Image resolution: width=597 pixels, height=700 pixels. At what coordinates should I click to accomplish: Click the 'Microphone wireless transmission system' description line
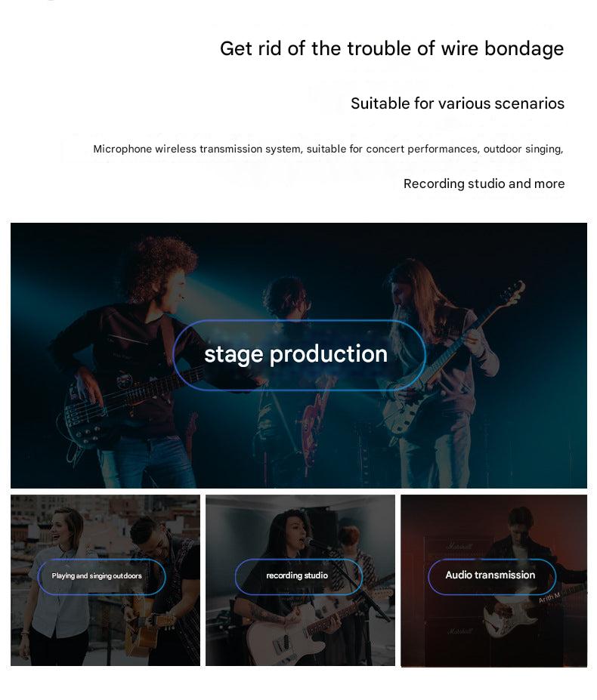(328, 149)
